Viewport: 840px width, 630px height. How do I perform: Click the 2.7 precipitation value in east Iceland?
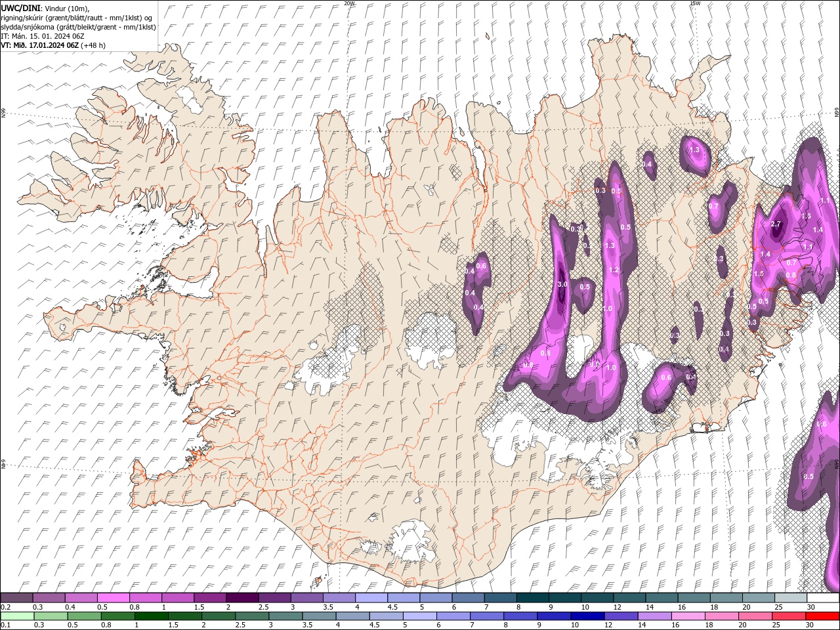[776, 224]
